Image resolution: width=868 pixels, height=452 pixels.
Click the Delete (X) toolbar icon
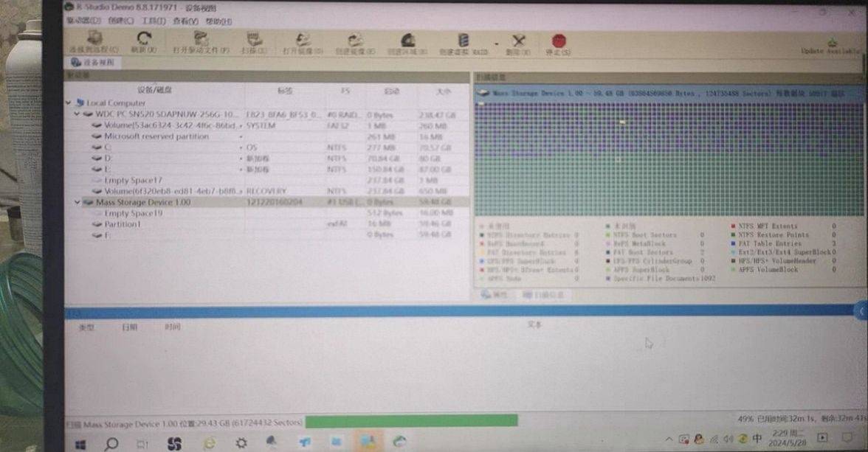click(518, 43)
